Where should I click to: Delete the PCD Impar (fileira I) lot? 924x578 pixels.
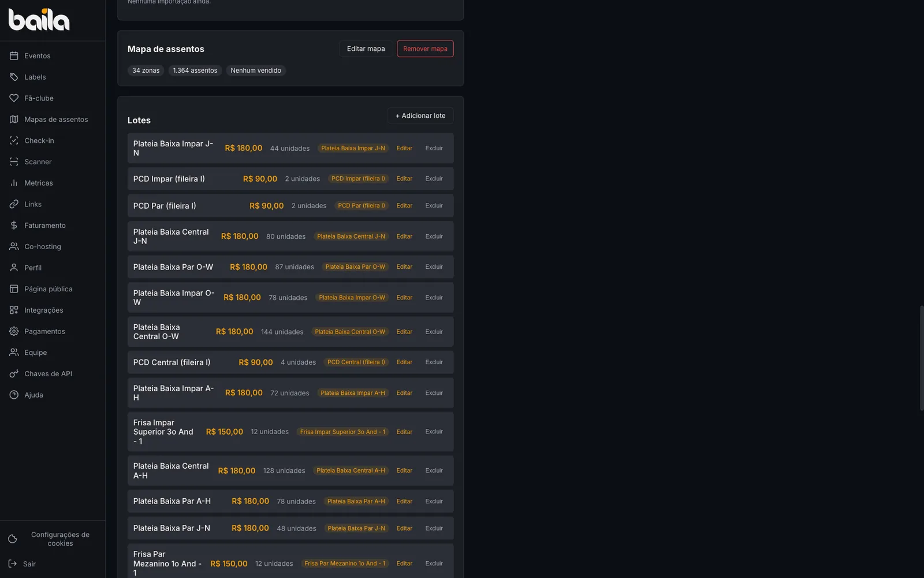coord(434,179)
